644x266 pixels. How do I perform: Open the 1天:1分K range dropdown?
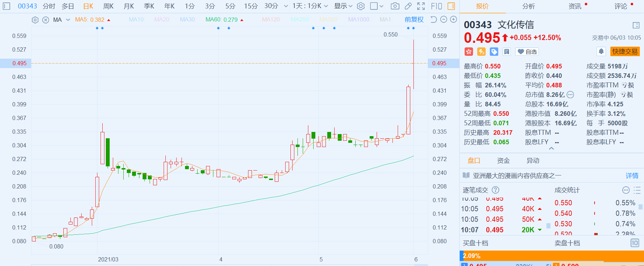(310, 6)
